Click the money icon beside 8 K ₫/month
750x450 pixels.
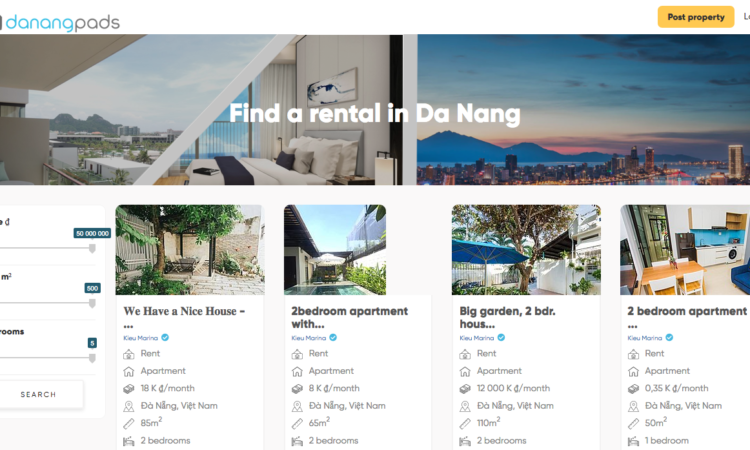[x=297, y=389]
